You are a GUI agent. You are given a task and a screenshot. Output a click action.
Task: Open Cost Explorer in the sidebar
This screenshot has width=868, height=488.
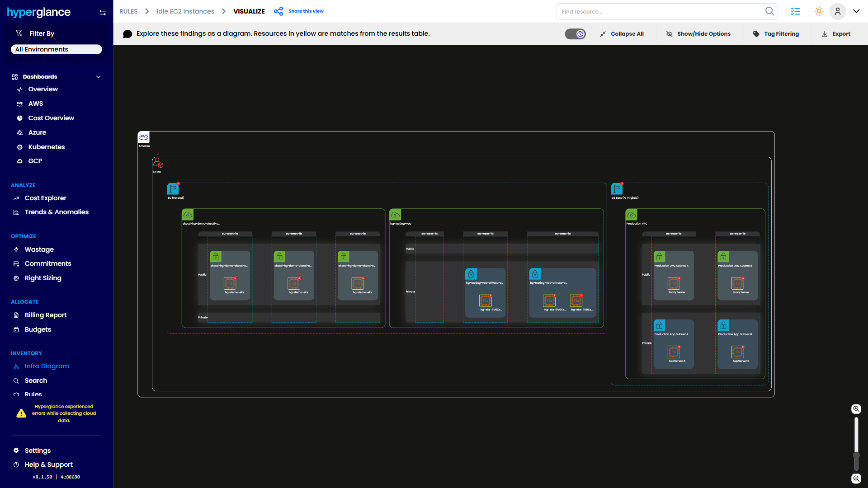(x=45, y=198)
